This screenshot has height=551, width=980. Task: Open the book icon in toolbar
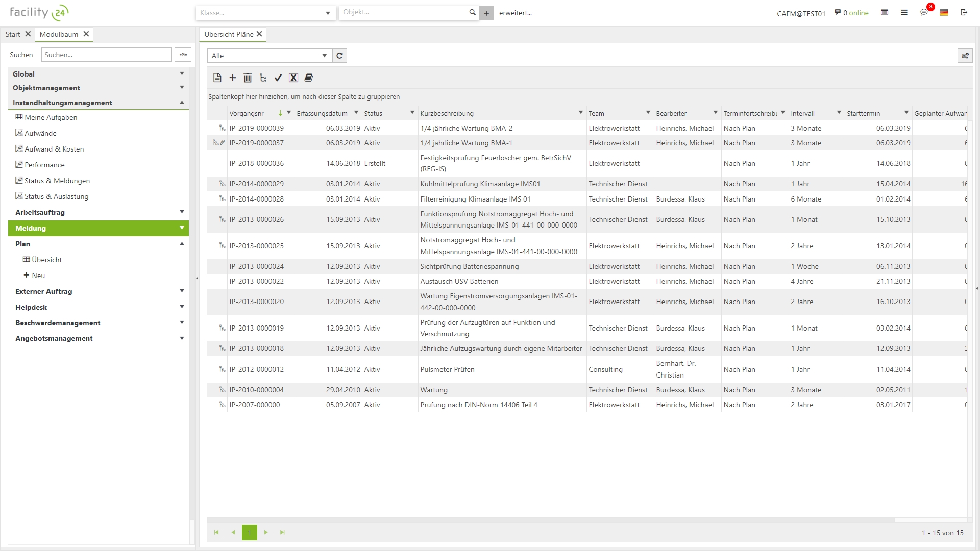pyautogui.click(x=308, y=78)
